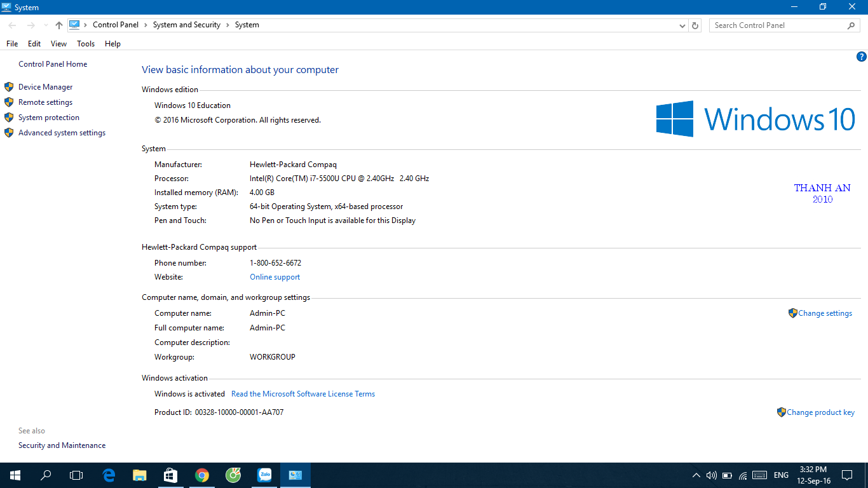This screenshot has width=868, height=488.
Task: Click the 4.00 GB installed memory value
Action: point(262,193)
